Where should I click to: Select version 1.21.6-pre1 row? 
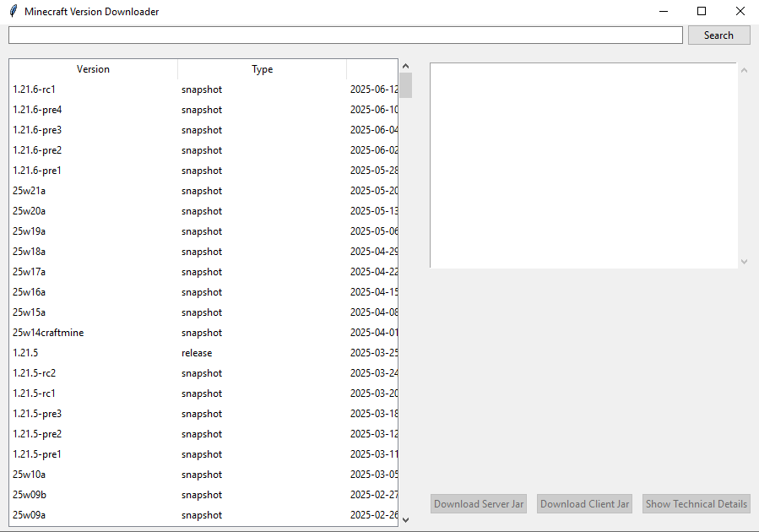[x=203, y=171]
